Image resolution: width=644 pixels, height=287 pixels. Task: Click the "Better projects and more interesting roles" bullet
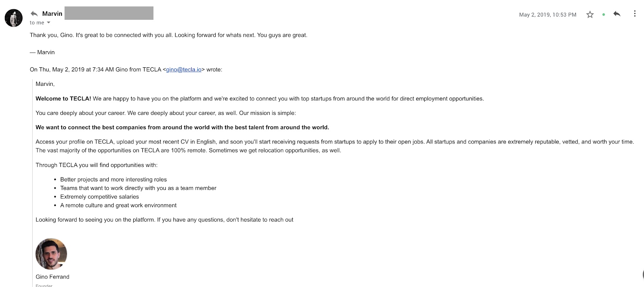(114, 179)
